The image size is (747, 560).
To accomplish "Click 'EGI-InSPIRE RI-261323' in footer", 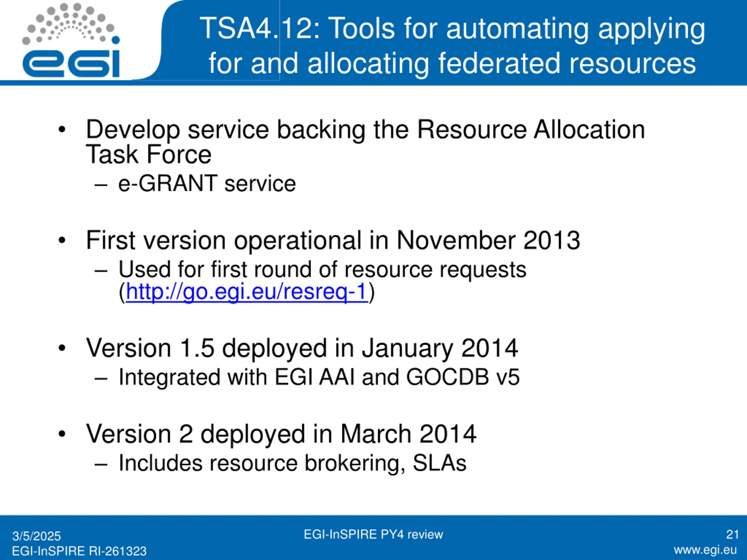I will (79, 551).
